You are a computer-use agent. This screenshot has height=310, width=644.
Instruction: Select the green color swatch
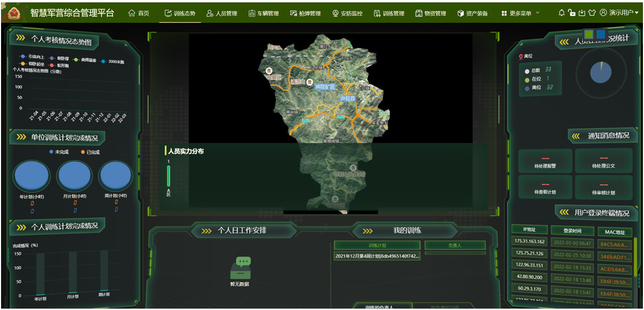point(589,34)
